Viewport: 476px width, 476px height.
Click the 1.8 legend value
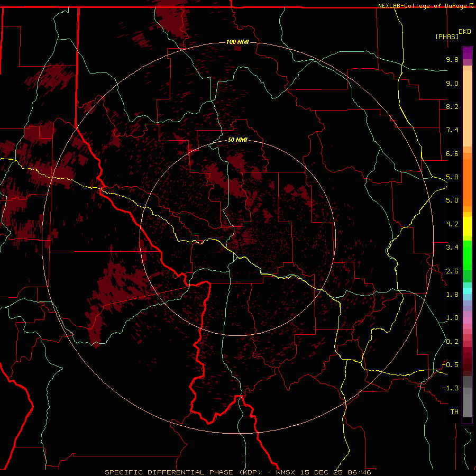click(452, 295)
